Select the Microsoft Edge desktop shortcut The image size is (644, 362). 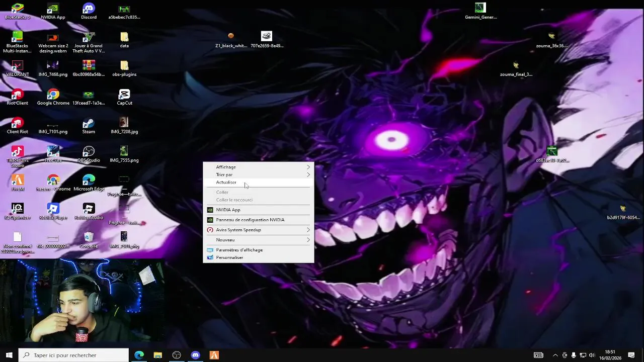coord(89,183)
